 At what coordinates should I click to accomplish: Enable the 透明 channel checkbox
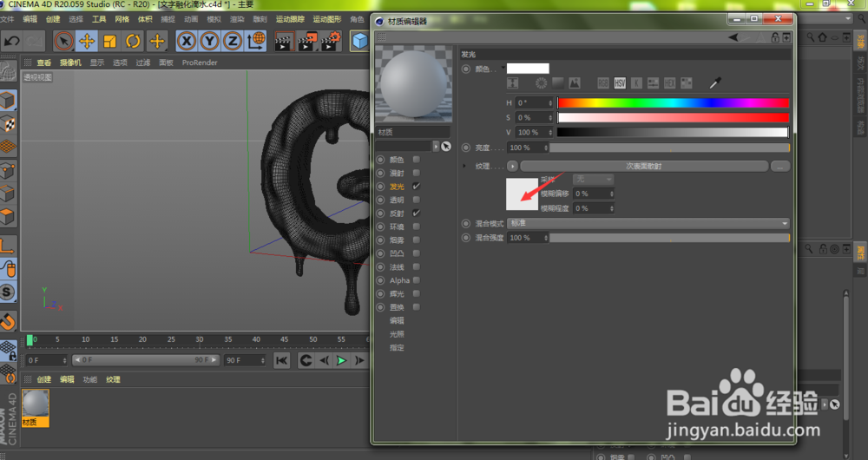417,200
